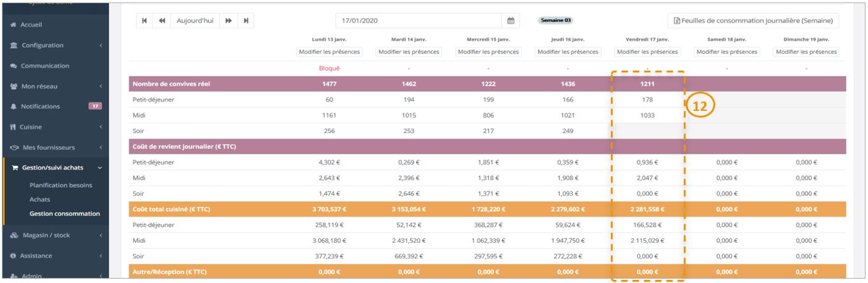Click the date field showing 17/01/2020
868x283 pixels.
pos(419,20)
